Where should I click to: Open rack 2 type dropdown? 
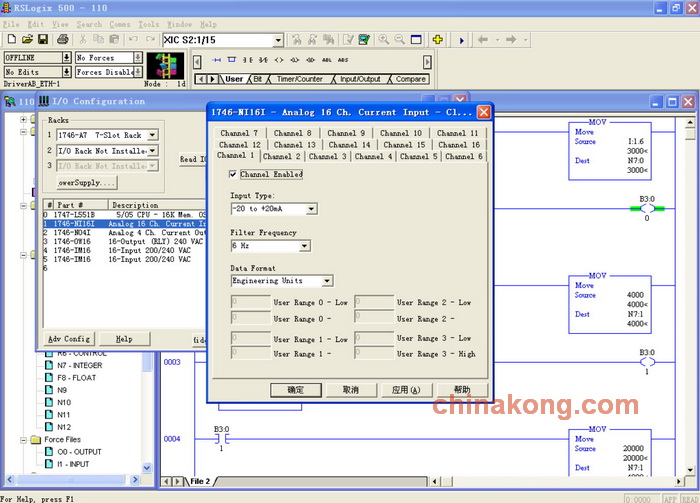152,151
